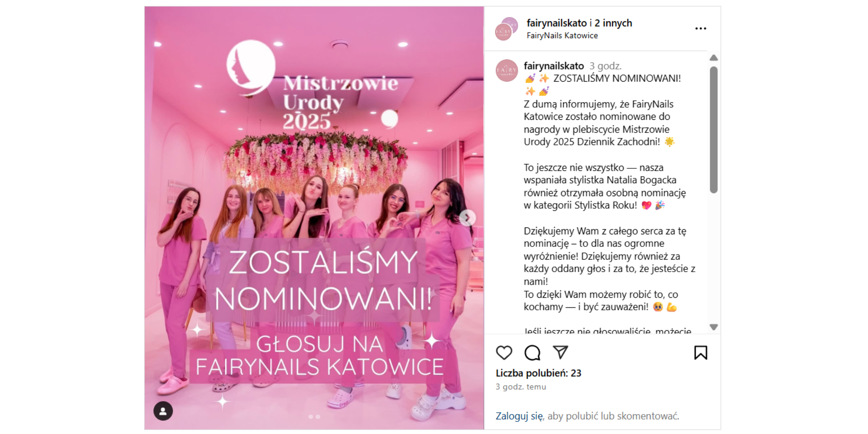Save the post with the bookmark icon
The image size is (868, 434).
(700, 352)
